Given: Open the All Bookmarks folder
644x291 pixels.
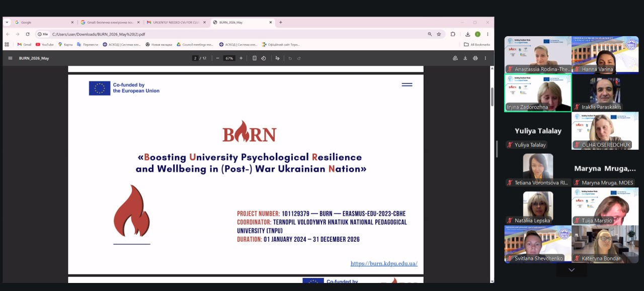Looking at the screenshot, I should [477, 44].
